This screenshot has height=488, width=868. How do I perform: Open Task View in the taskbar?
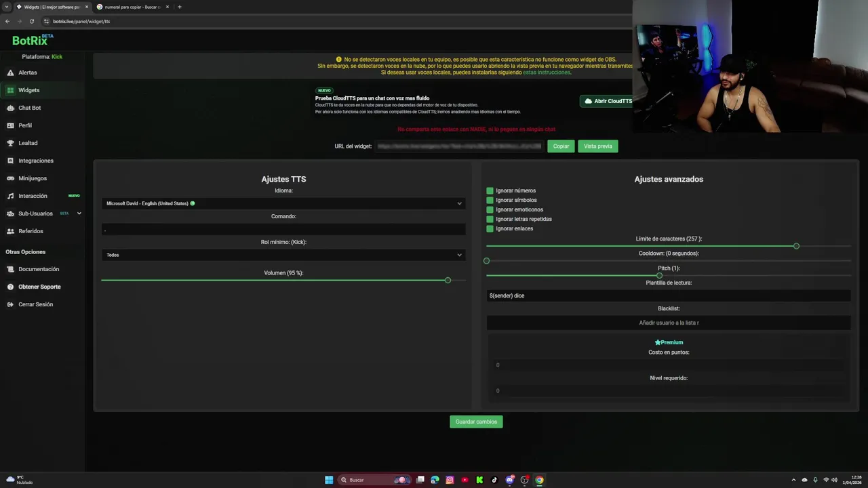click(x=420, y=480)
